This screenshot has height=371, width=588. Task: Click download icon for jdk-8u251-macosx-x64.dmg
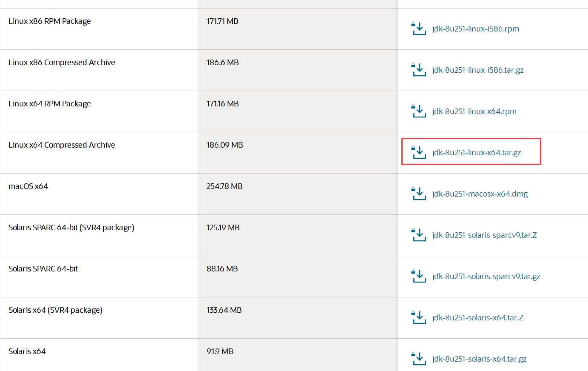click(419, 194)
